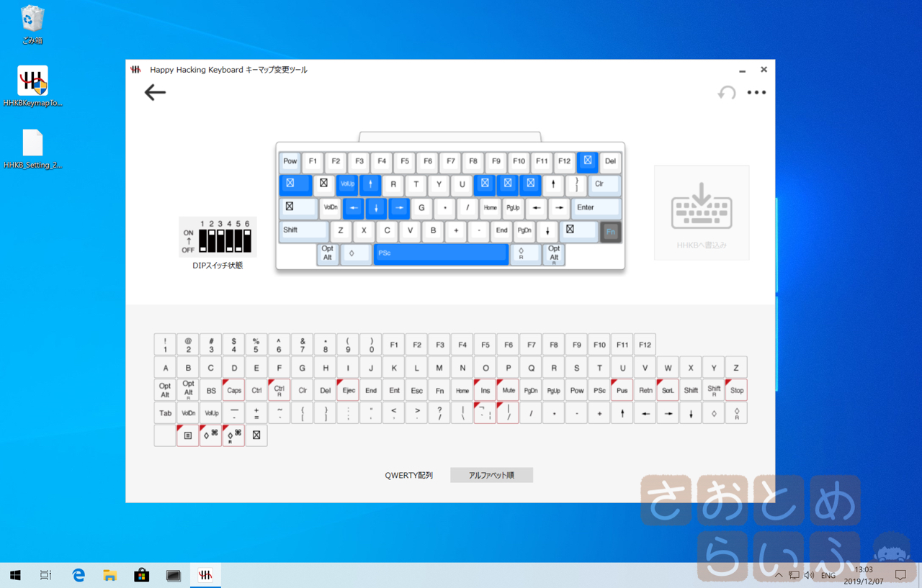The height and width of the screenshot is (588, 922).
Task: Open Microsoft Store from the taskbar
Action: point(141,575)
